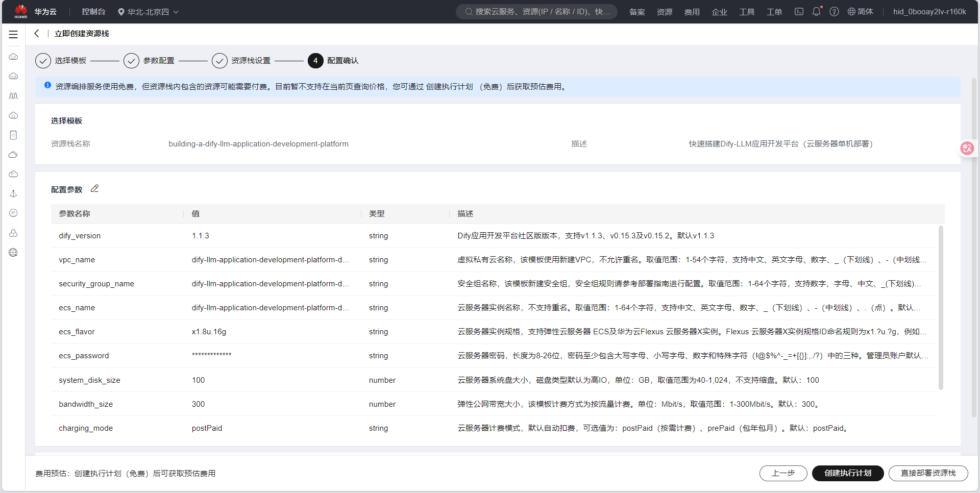
Task: Open the three-circles sidebar icon
Action: tap(13, 233)
